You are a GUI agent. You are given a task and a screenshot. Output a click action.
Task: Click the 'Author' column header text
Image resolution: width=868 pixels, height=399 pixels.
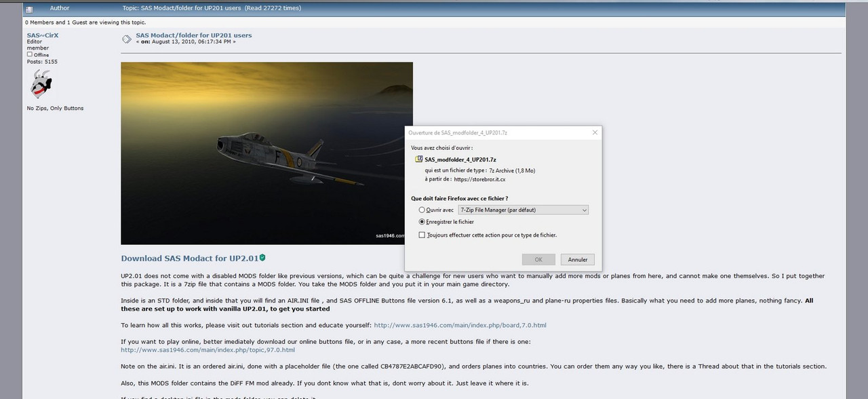pyautogui.click(x=60, y=8)
